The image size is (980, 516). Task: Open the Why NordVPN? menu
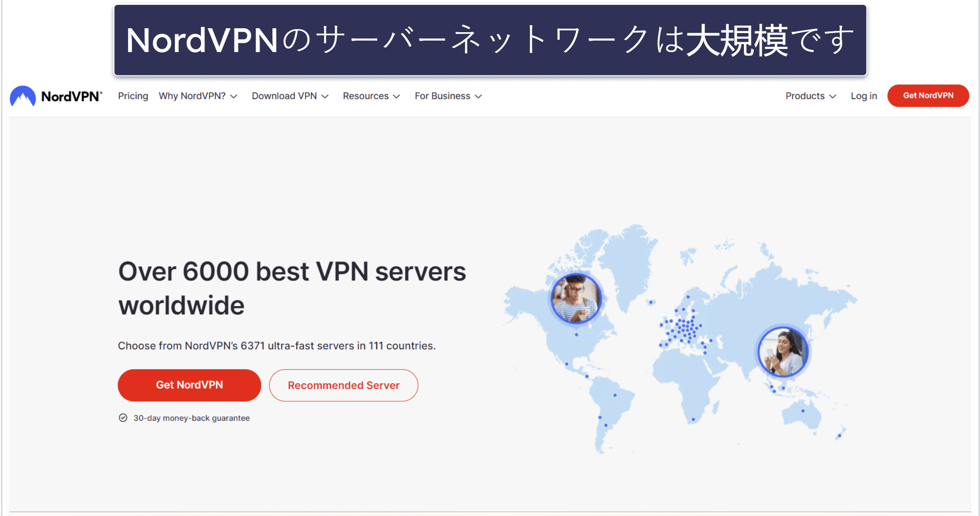point(198,96)
